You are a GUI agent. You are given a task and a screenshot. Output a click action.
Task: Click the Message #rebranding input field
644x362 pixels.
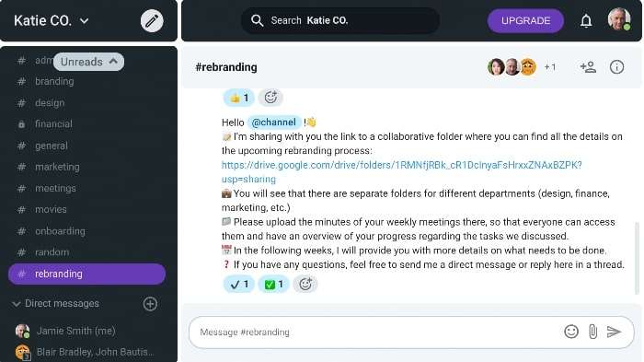click(x=375, y=332)
